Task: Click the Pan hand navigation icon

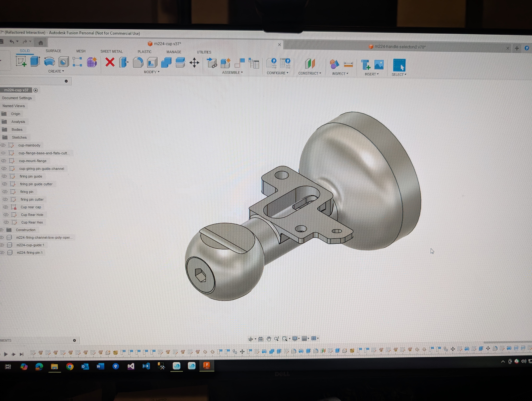Action: click(269, 339)
